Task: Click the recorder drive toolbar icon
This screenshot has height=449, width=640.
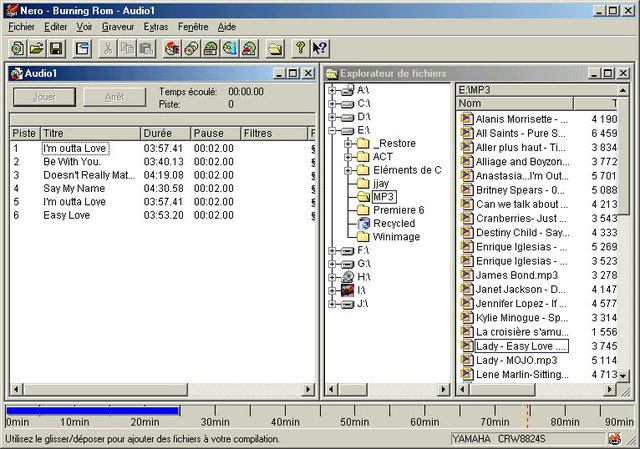Action: pyautogui.click(x=211, y=49)
